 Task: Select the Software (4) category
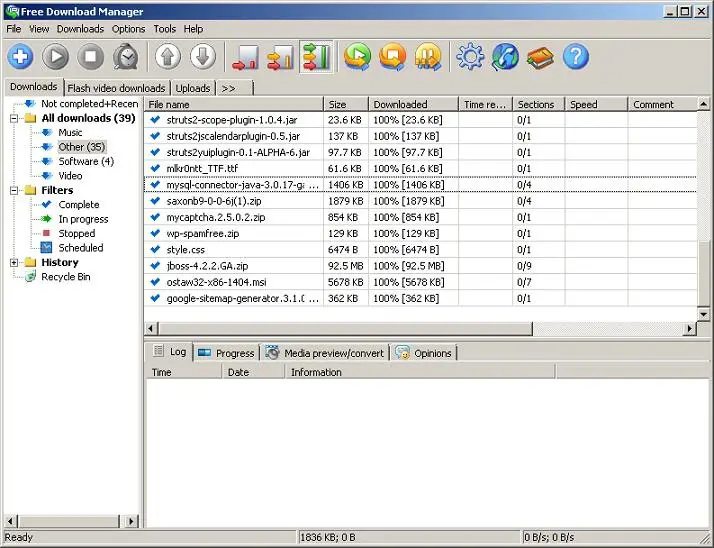point(86,161)
